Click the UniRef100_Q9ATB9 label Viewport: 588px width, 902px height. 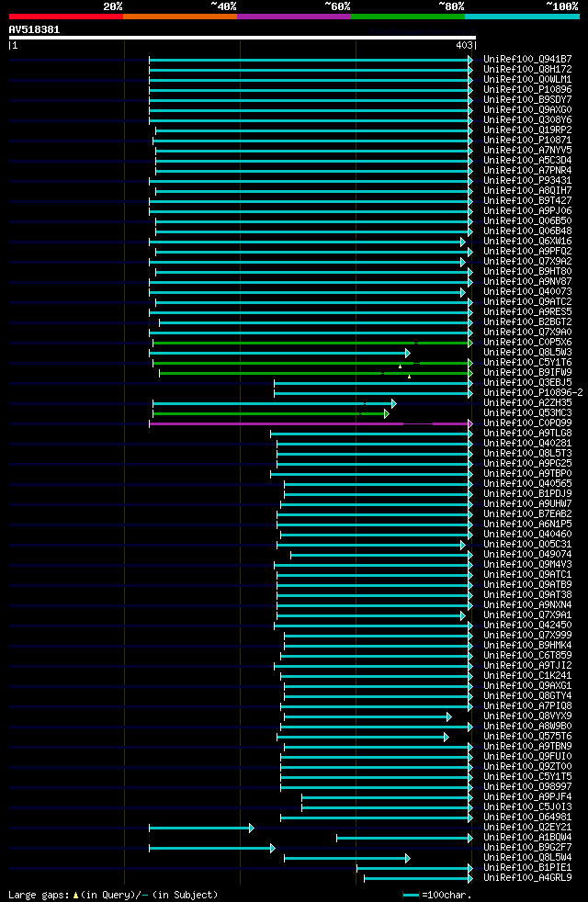(x=527, y=585)
